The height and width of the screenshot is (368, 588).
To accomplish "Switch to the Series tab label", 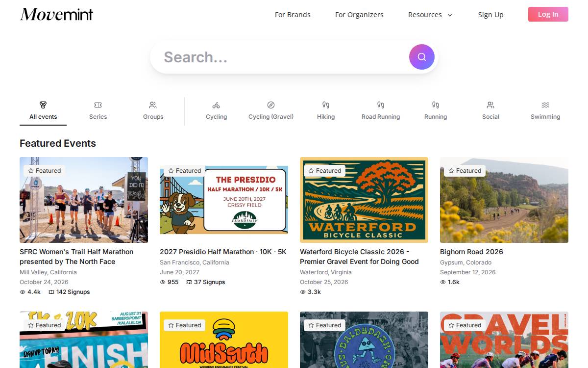I will pos(98,117).
